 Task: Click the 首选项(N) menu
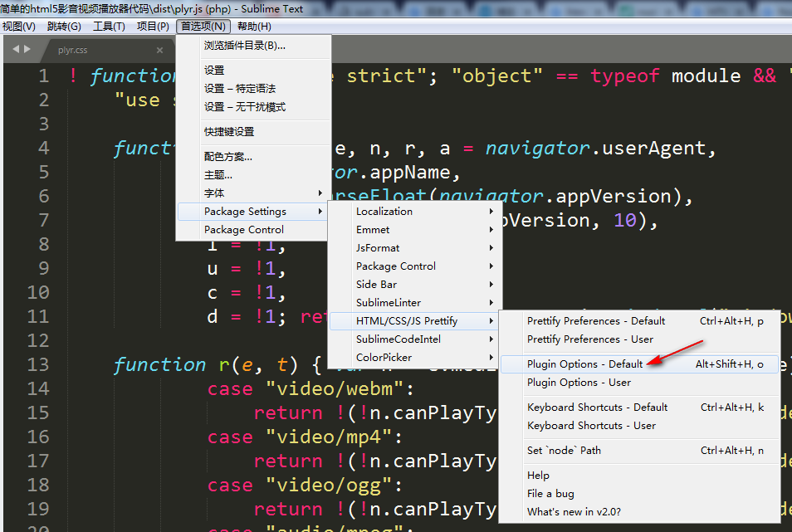click(203, 27)
